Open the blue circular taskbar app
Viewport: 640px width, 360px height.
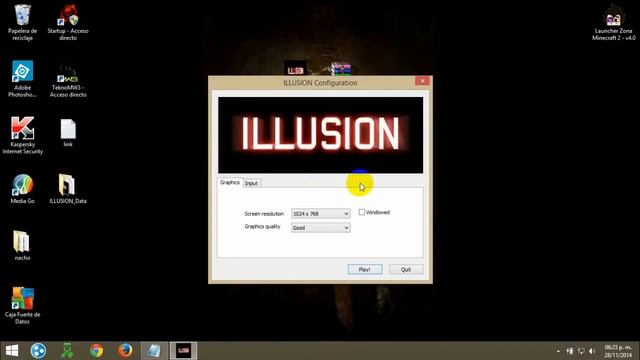pyautogui.click(x=38, y=351)
